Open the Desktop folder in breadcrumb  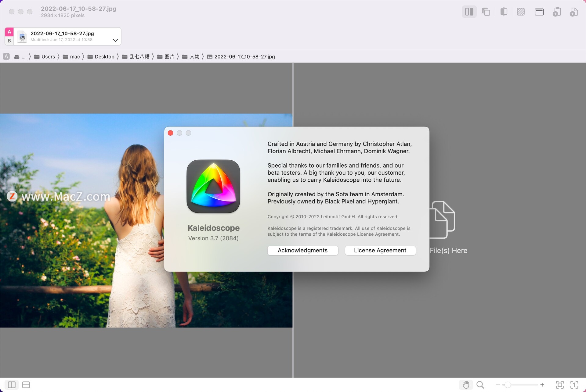tap(104, 57)
